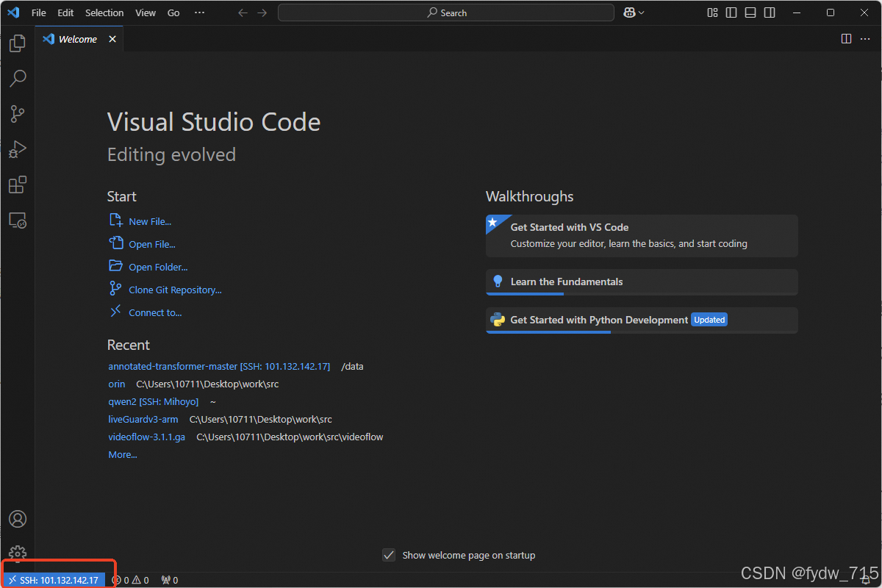Click the More... recent items link
This screenshot has width=882, height=588.
point(123,454)
